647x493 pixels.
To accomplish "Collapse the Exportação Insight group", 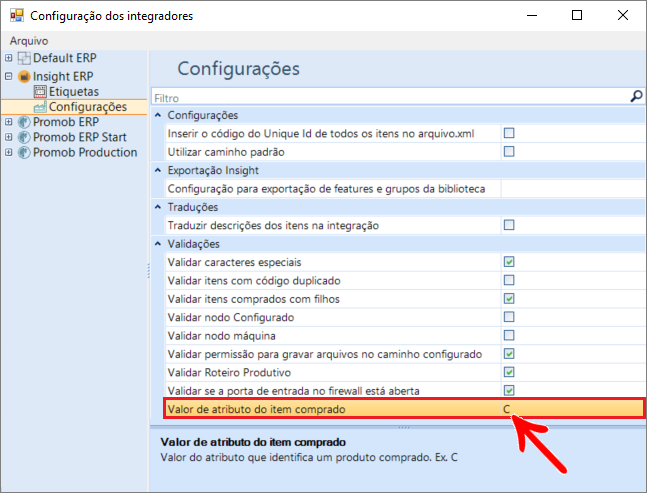I will click(x=158, y=170).
